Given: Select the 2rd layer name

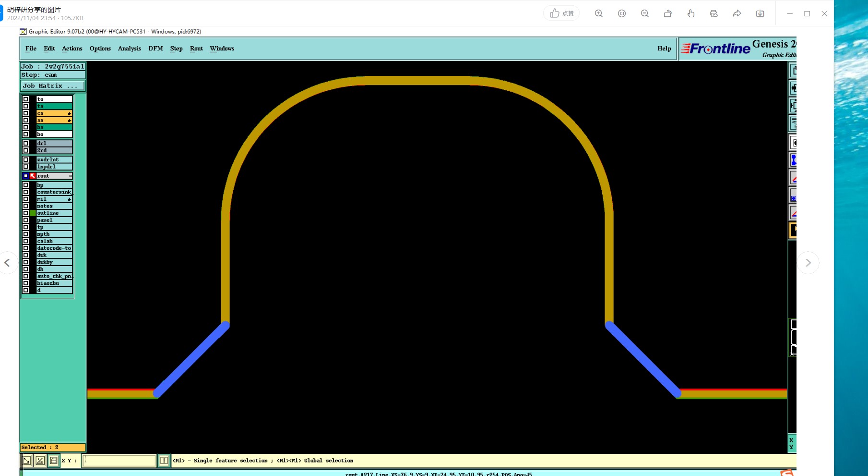Looking at the screenshot, I should [x=54, y=150].
